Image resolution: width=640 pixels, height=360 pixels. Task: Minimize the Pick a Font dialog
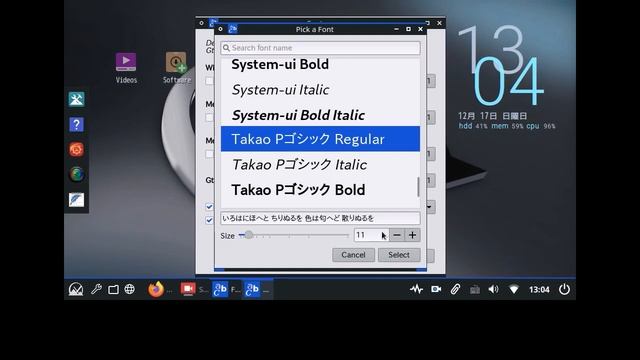396,29
